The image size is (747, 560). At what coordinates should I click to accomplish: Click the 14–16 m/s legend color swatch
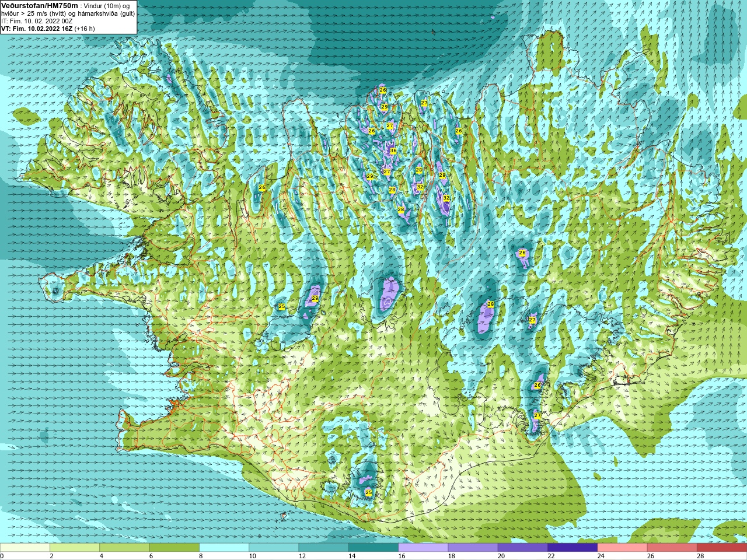point(373,548)
